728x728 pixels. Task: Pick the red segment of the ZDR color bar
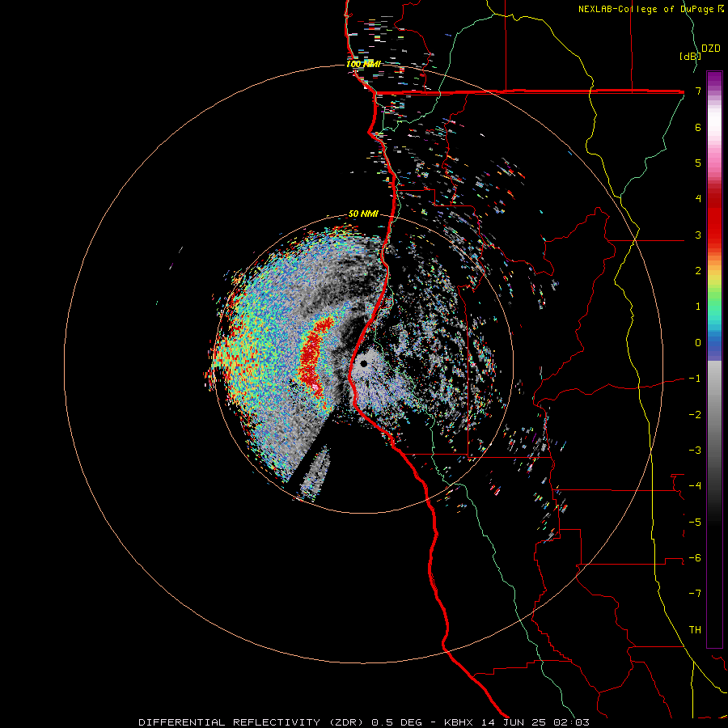[714, 216]
